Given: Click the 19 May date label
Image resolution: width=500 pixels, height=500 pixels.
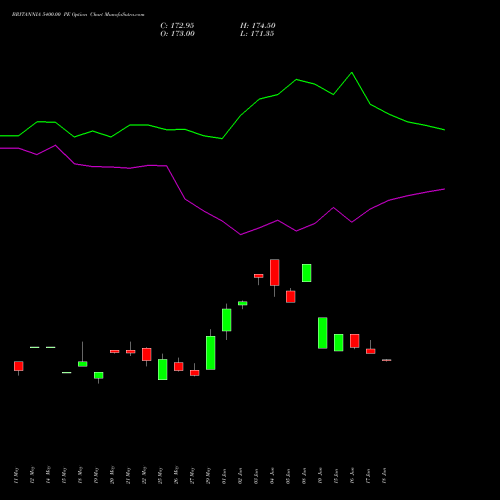Looking at the screenshot, I should point(96,475).
